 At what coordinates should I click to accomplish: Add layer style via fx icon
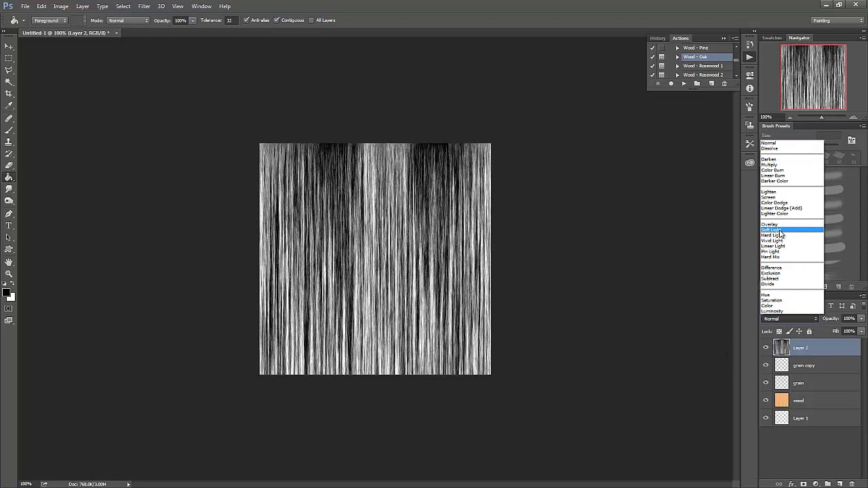791,484
